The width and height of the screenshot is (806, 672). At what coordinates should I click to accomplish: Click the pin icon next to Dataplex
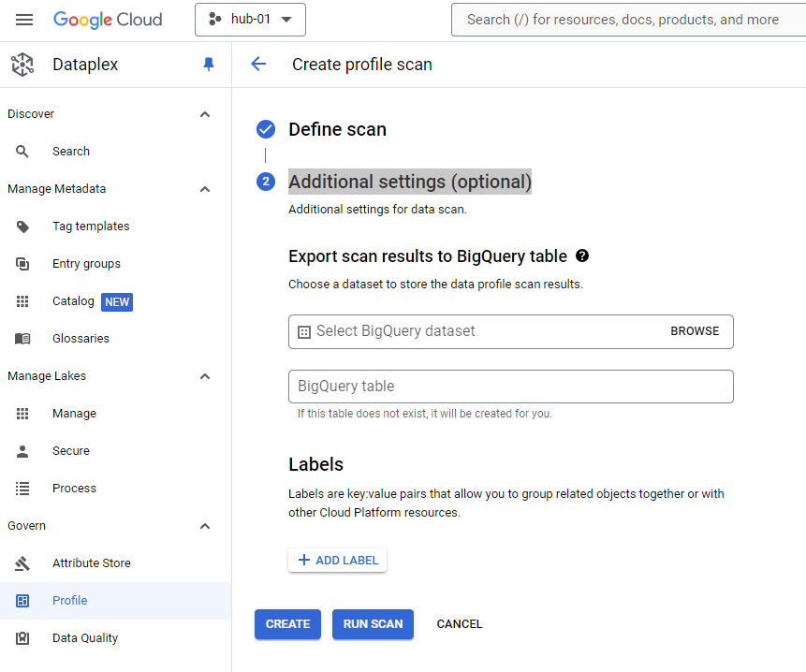[x=209, y=65]
